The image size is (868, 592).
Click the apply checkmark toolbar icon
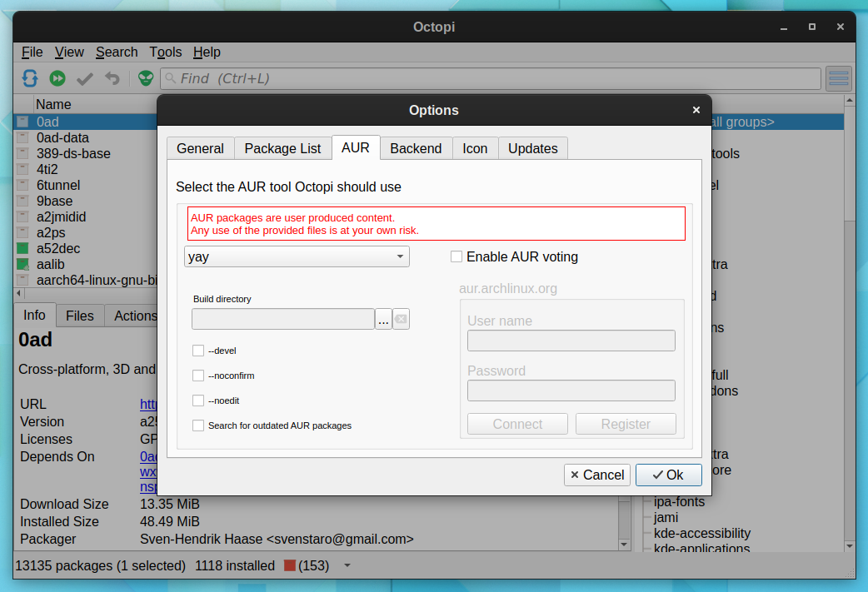tap(85, 79)
